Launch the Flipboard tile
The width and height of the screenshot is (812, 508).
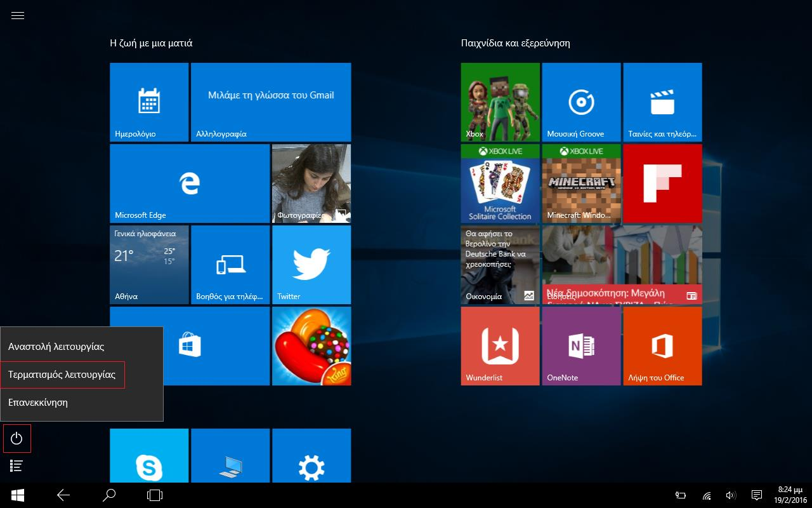[x=663, y=184]
